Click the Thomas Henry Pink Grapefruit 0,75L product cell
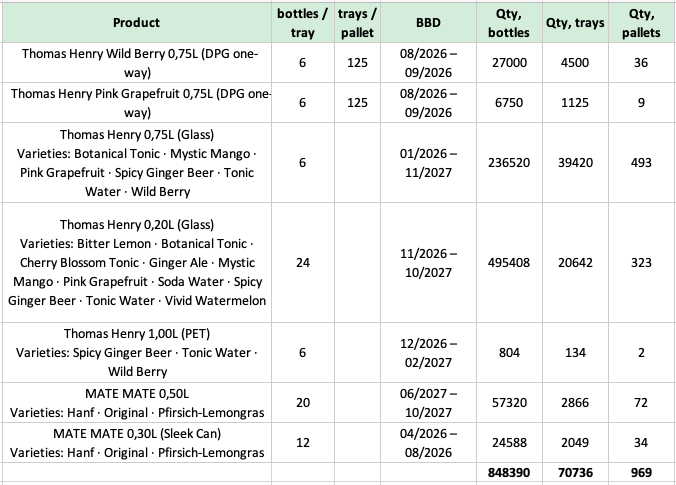 point(137,103)
